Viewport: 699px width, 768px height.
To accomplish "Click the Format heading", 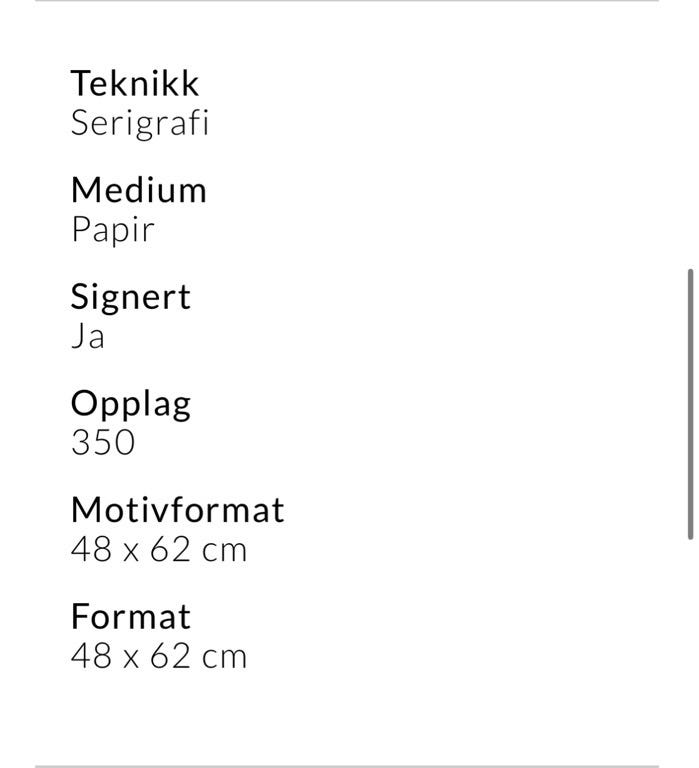I will point(130,617).
